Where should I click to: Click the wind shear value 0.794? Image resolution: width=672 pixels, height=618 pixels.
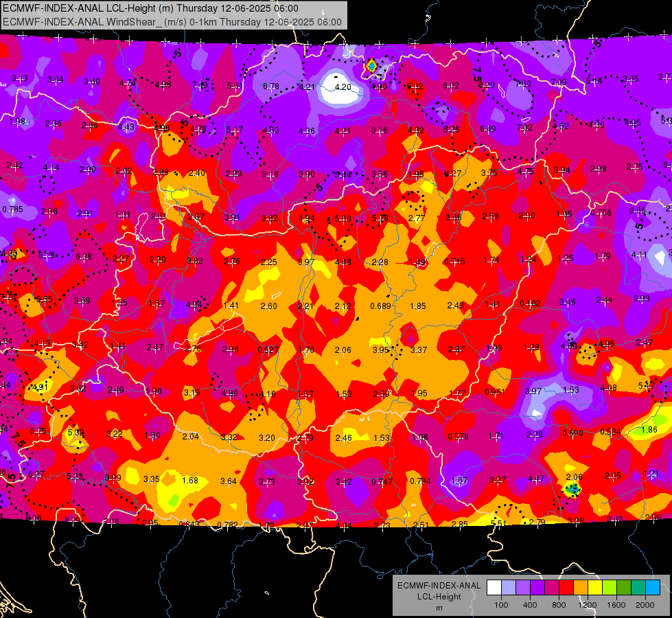[x=420, y=481]
